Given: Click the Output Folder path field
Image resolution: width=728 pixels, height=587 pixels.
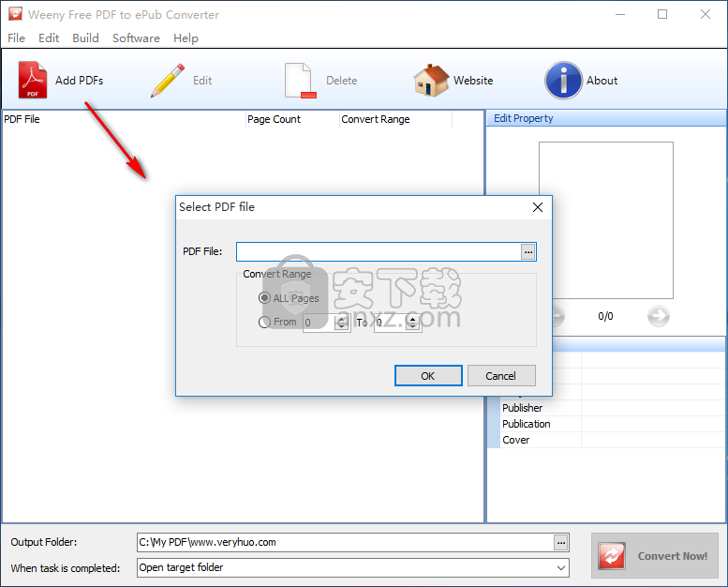Looking at the screenshot, I should tap(346, 542).
